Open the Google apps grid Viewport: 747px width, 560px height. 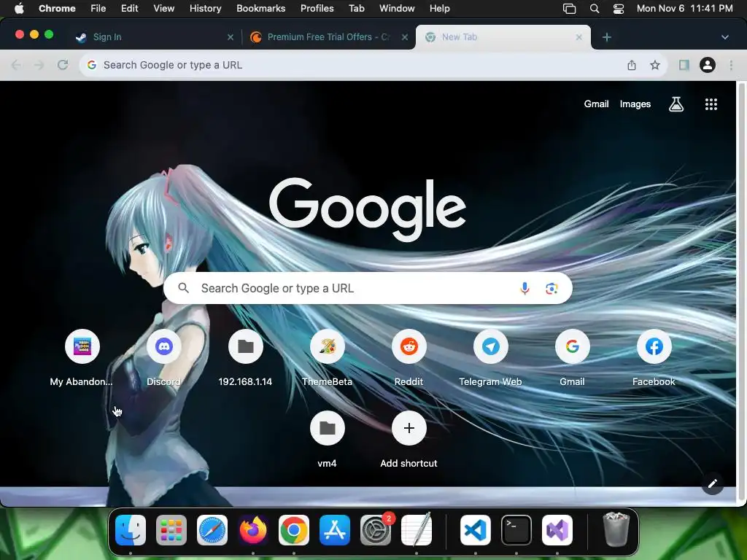(711, 104)
